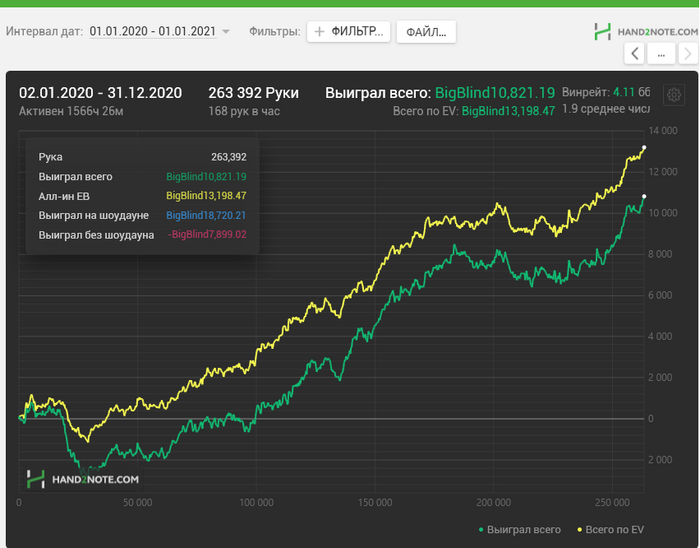700x548 pixels.
Task: Click the 1.9 среднее число text
Action: point(606,109)
